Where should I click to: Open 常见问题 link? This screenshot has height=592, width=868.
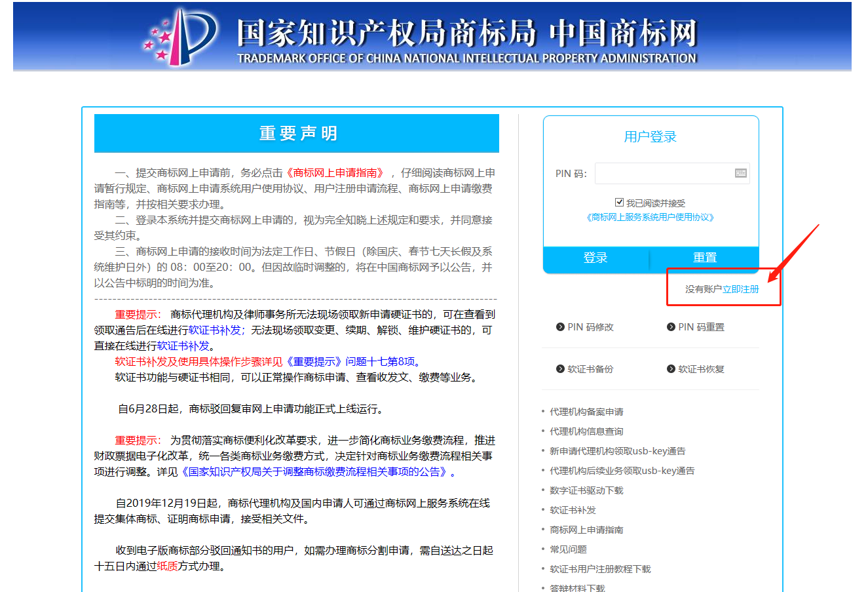568,549
